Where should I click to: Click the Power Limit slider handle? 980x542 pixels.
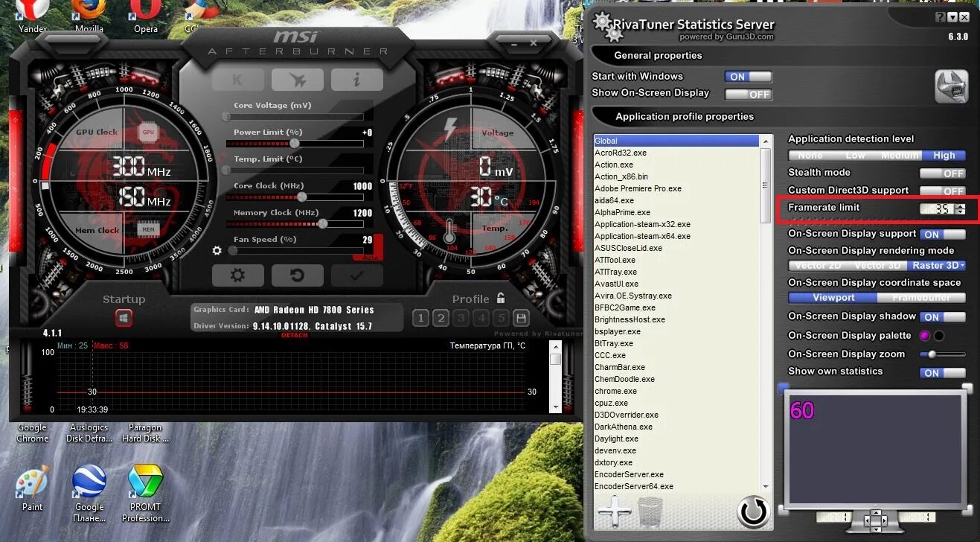[x=295, y=143]
